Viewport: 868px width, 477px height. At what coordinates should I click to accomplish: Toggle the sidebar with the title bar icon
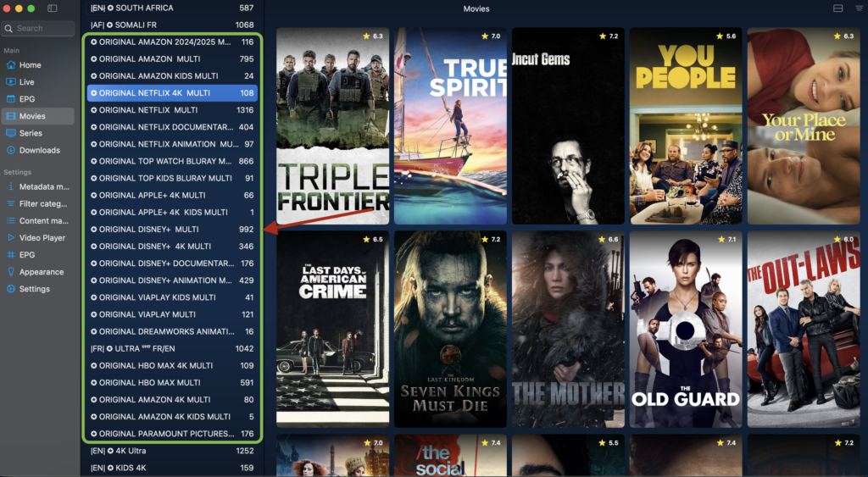click(x=52, y=8)
